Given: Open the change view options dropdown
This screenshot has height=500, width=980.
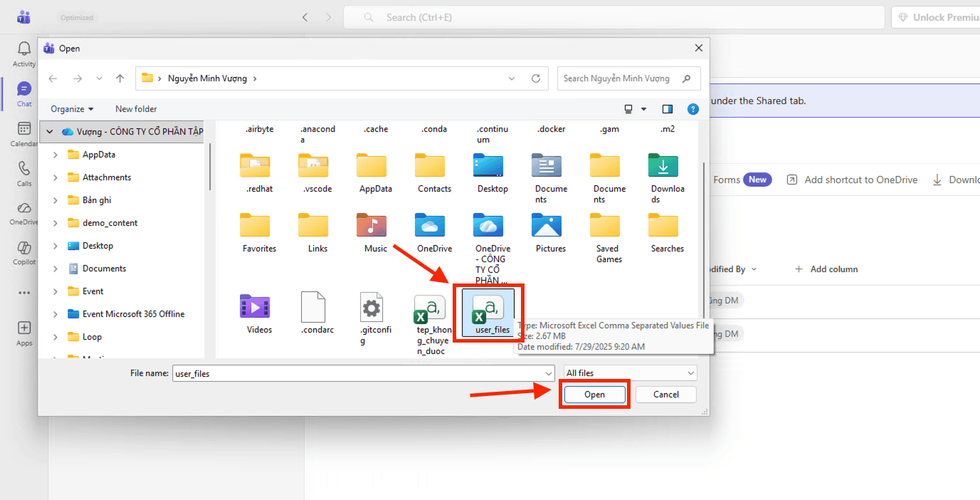Looking at the screenshot, I should 643,109.
